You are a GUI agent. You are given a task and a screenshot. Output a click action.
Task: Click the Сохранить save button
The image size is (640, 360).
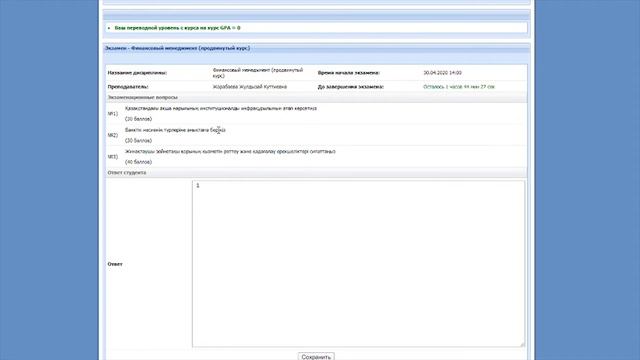(316, 357)
